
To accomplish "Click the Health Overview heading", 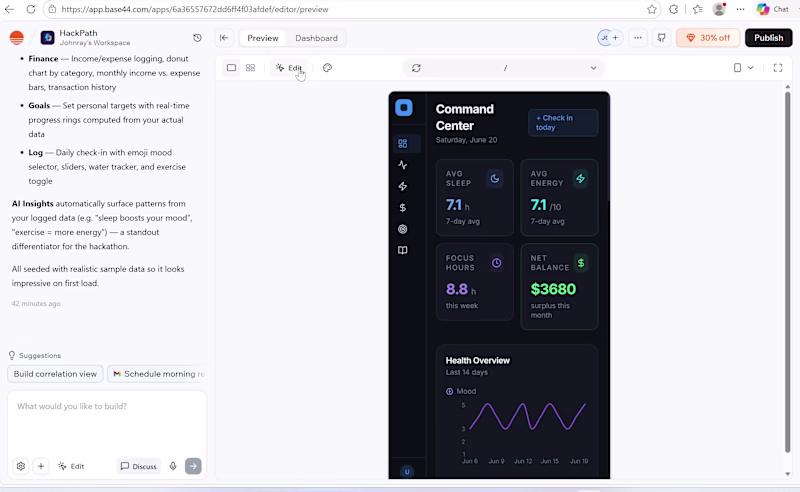I will (x=478, y=360).
